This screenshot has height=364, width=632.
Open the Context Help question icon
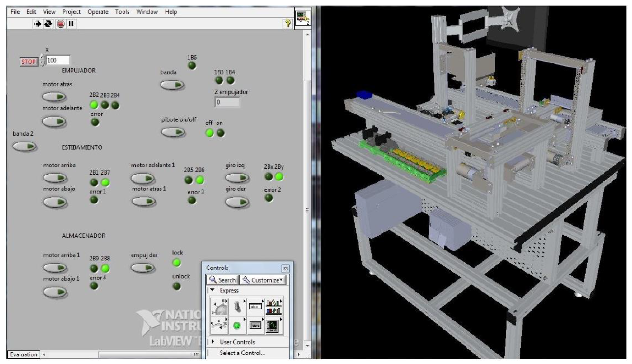tap(288, 24)
